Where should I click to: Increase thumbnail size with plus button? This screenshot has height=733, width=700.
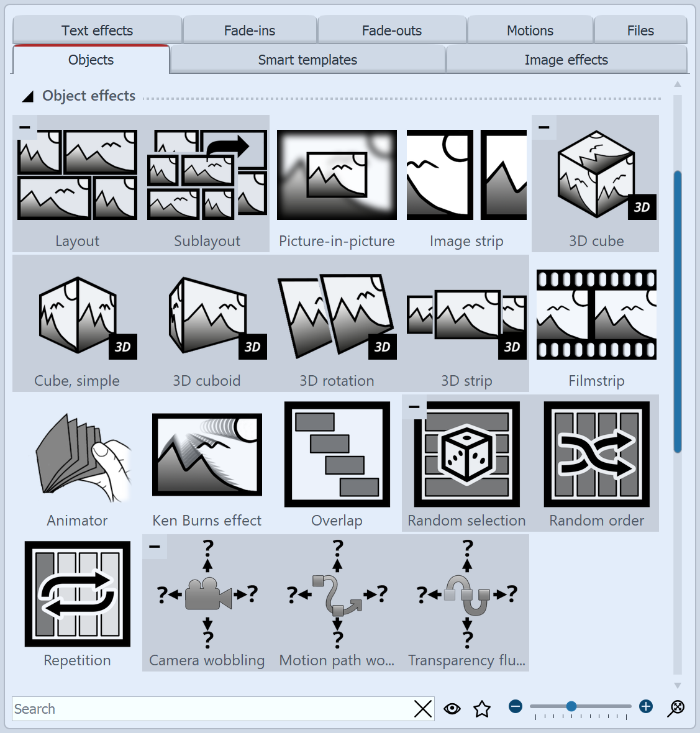coord(646,706)
